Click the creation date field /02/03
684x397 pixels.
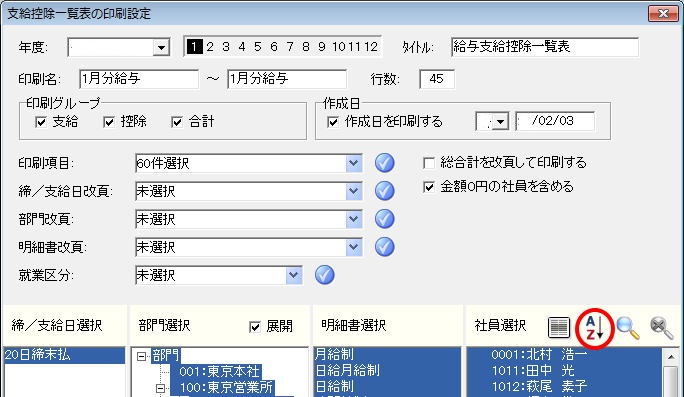click(555, 121)
